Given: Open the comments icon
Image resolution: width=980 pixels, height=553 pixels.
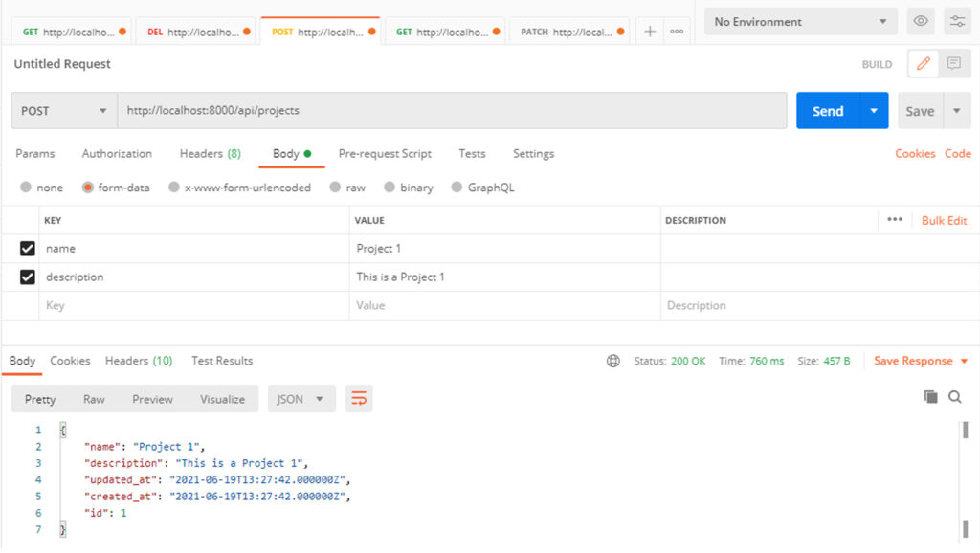Looking at the screenshot, I should (x=954, y=64).
